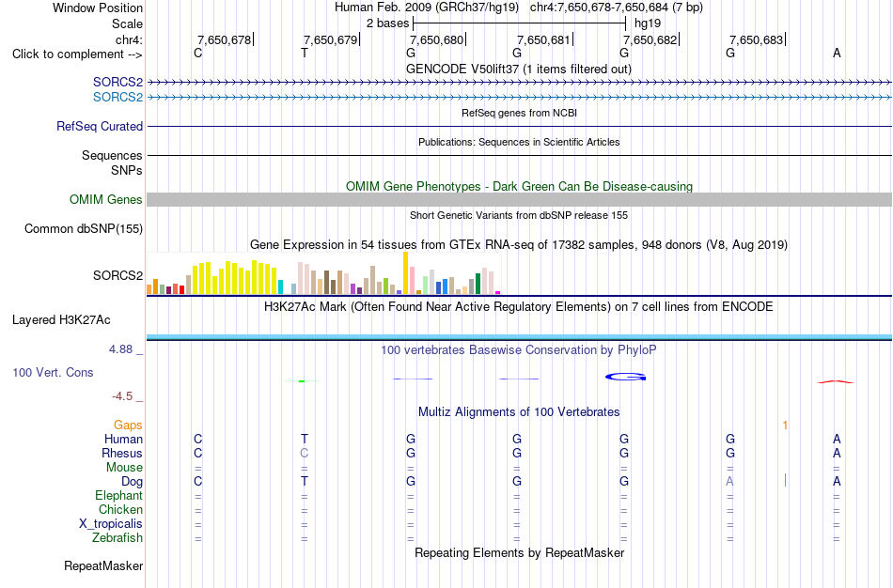The width and height of the screenshot is (893, 588).
Task: Click the Rhesus species label
Action: point(122,453)
